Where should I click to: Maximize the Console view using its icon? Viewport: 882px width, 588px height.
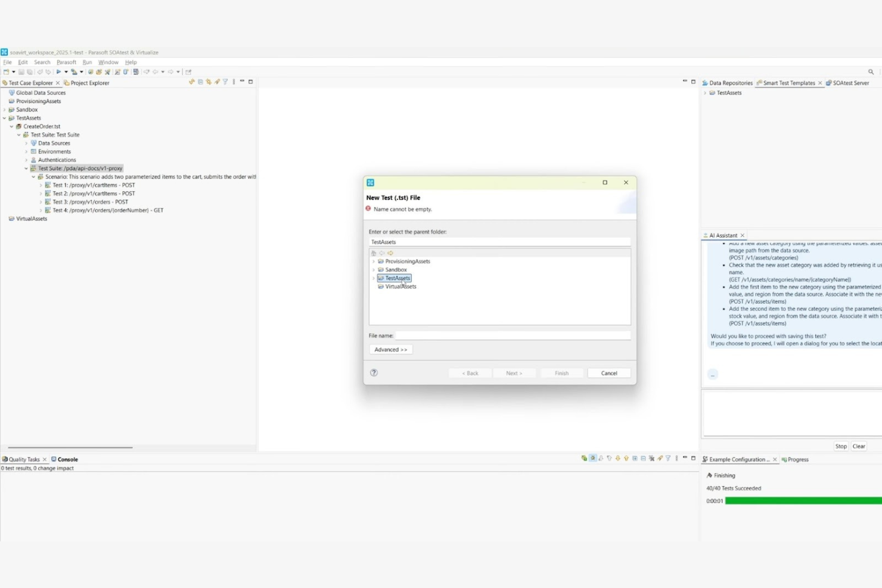(x=694, y=459)
